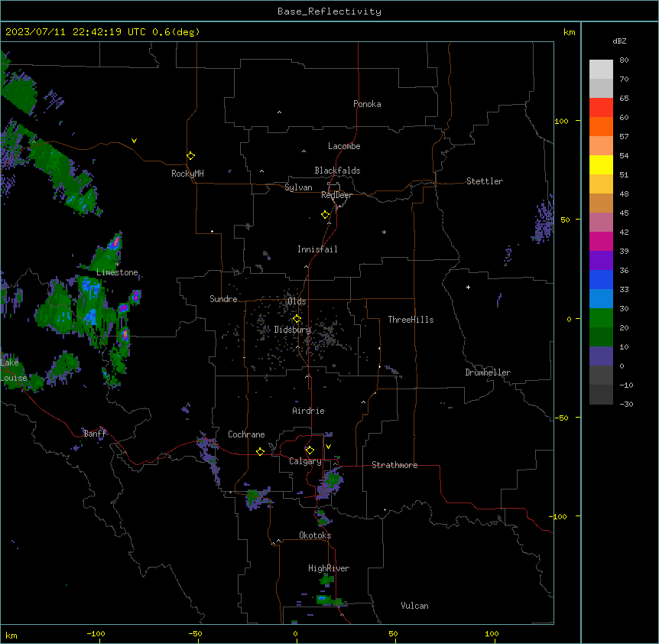This screenshot has width=659, height=644.
Task: Click the 80 dBZ light gray swatch
Action: 601,70
